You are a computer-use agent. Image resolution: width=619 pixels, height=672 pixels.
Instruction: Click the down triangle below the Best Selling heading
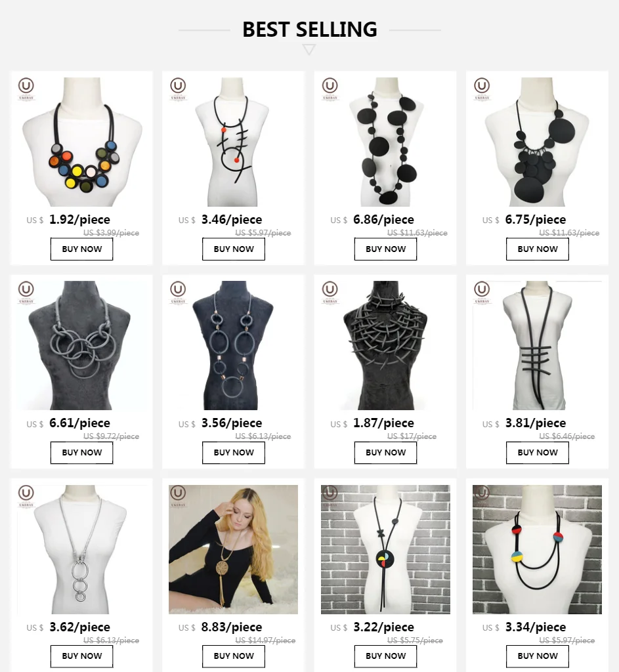click(309, 50)
